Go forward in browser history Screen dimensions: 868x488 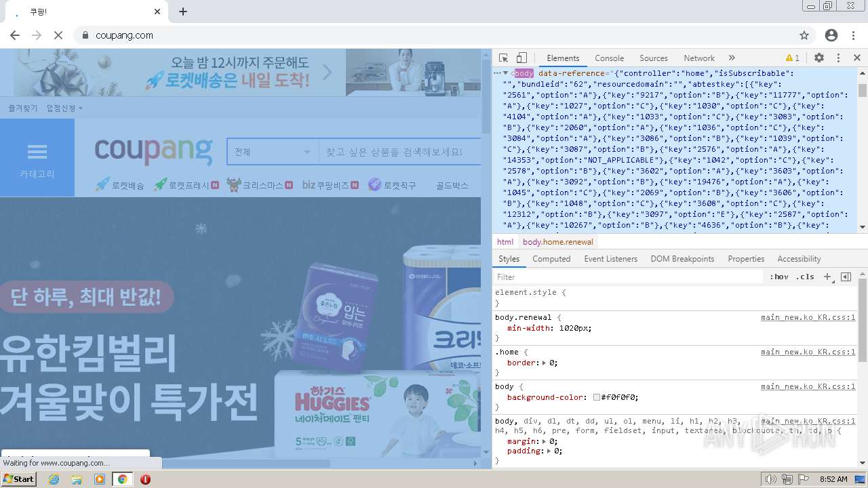point(37,35)
